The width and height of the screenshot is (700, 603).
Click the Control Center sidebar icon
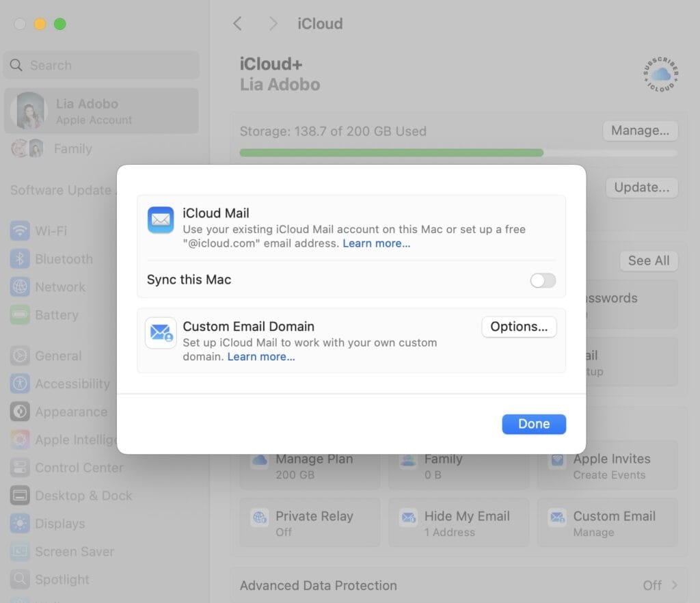click(x=19, y=468)
